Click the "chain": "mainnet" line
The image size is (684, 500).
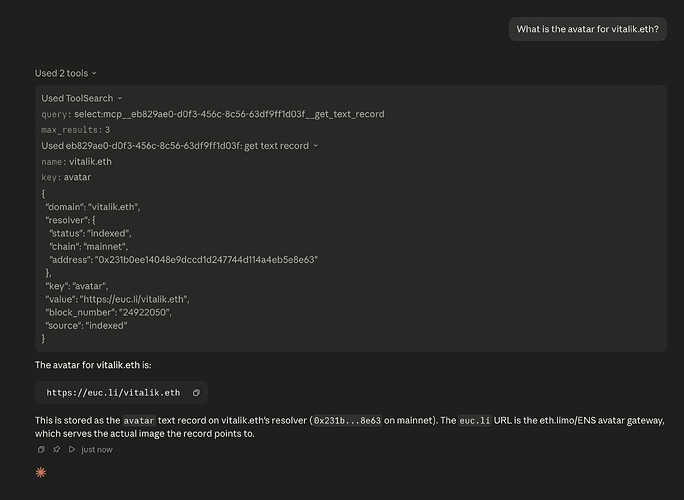pyautogui.click(x=89, y=247)
